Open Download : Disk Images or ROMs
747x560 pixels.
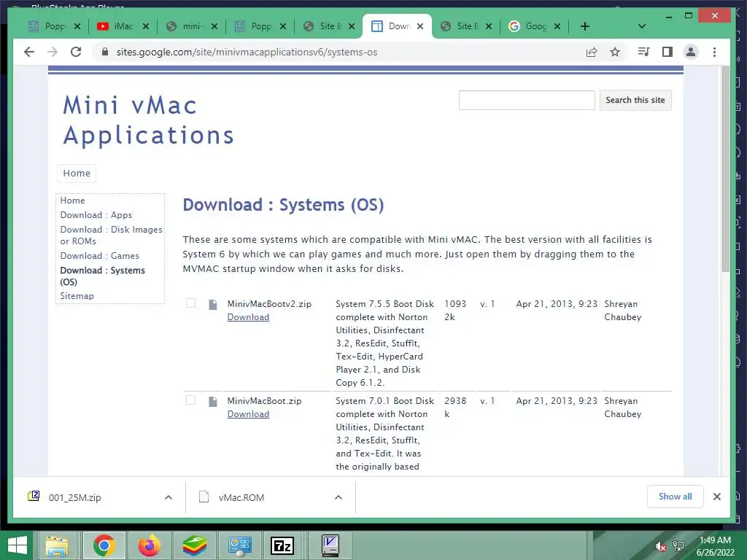[111, 236]
